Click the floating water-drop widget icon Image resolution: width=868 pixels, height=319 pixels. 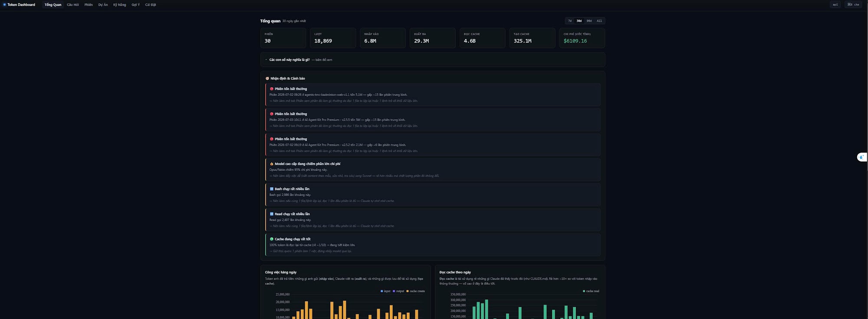click(861, 157)
